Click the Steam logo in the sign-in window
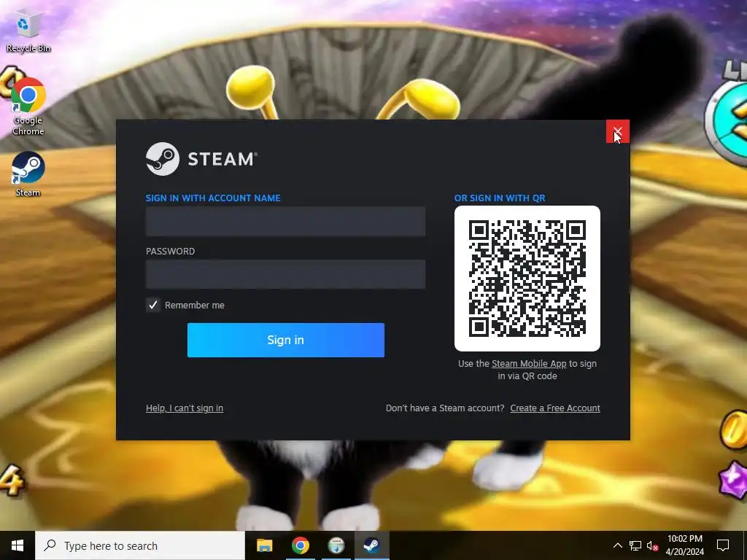This screenshot has height=560, width=747. [201, 159]
